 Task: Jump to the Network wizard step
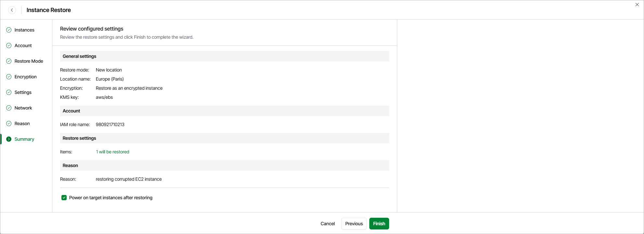23,108
